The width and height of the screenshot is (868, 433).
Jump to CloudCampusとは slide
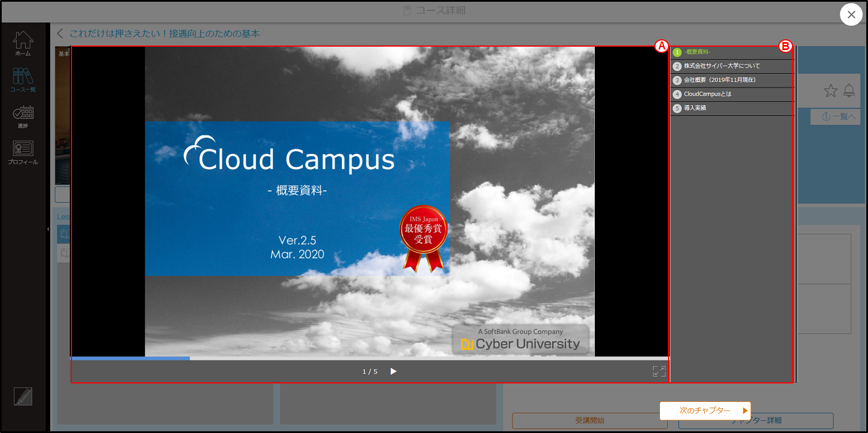pos(731,94)
